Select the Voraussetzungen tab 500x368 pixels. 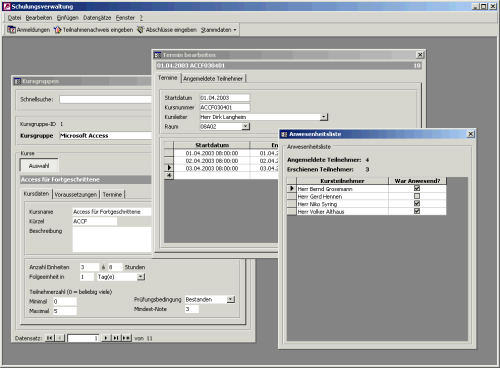point(76,194)
